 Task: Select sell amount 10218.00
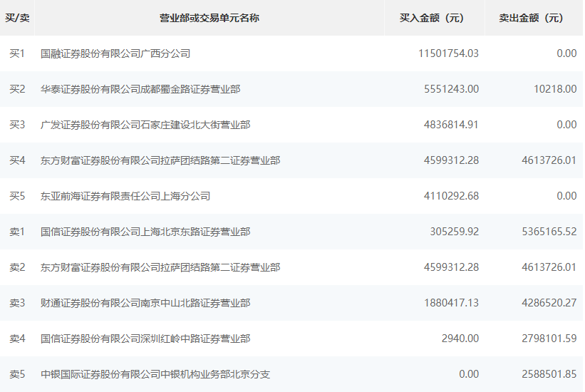coord(555,89)
